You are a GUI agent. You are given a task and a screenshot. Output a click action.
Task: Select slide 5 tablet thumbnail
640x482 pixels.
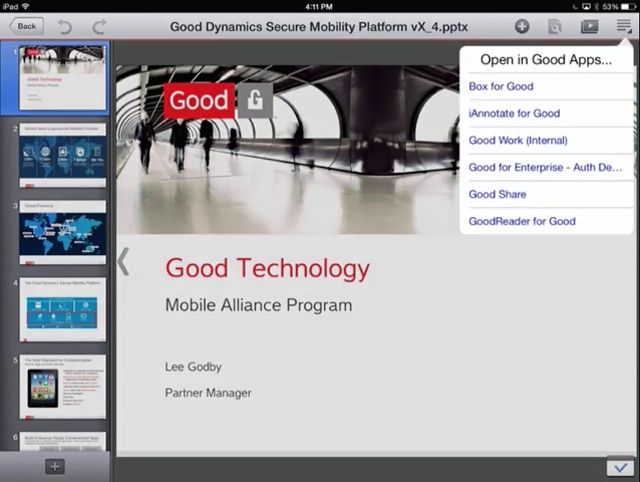pyautogui.click(x=62, y=387)
